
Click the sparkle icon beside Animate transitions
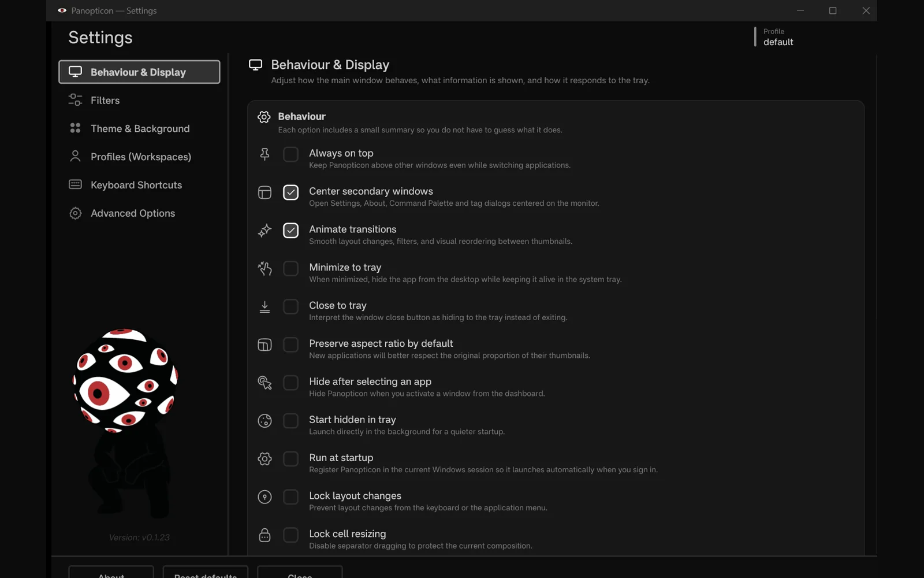(x=264, y=231)
